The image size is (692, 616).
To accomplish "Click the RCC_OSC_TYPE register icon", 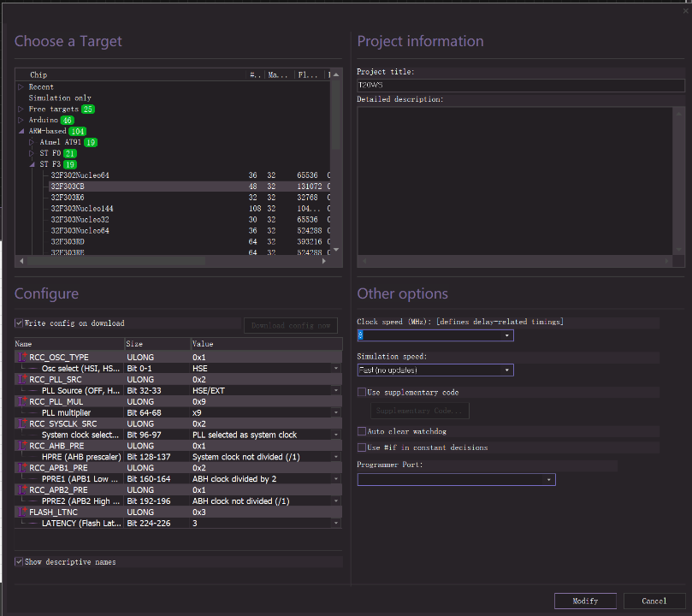I will pyautogui.click(x=22, y=357).
